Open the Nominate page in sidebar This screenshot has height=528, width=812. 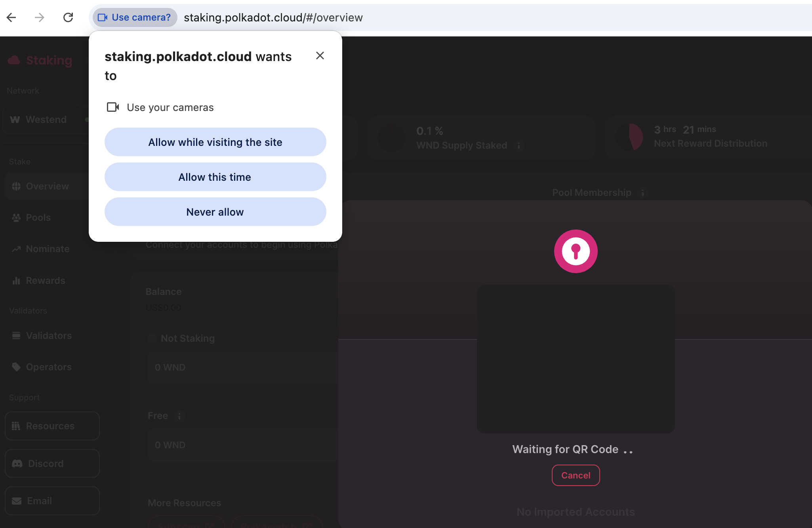(48, 249)
